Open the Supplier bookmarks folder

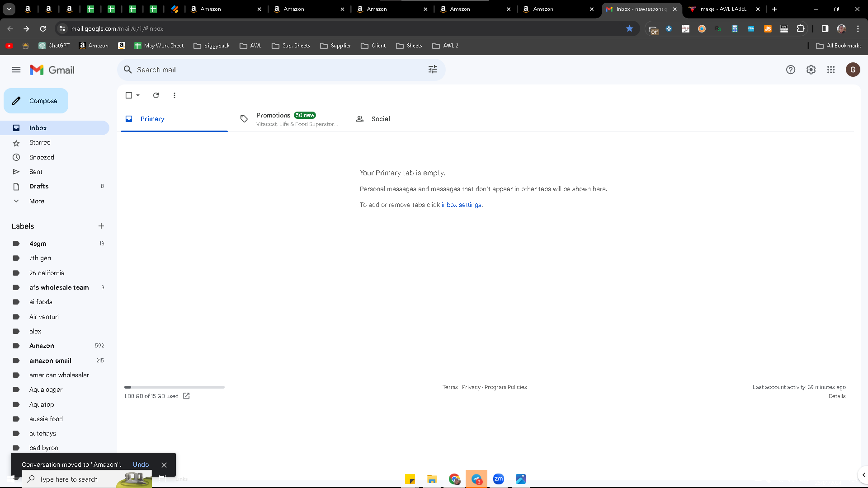pyautogui.click(x=335, y=46)
